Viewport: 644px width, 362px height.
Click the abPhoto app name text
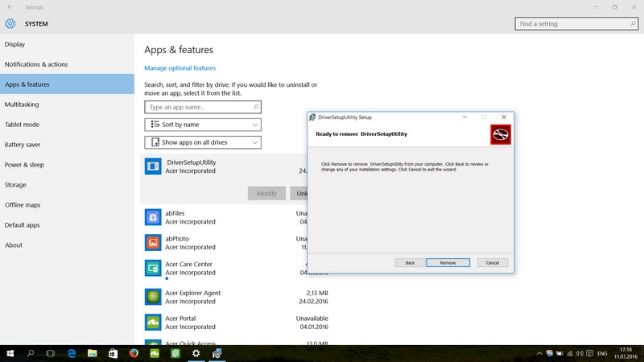[x=177, y=238]
